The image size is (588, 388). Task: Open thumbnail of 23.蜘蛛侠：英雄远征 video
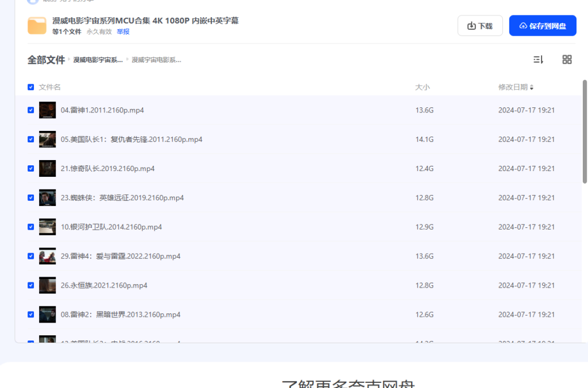[x=47, y=198]
